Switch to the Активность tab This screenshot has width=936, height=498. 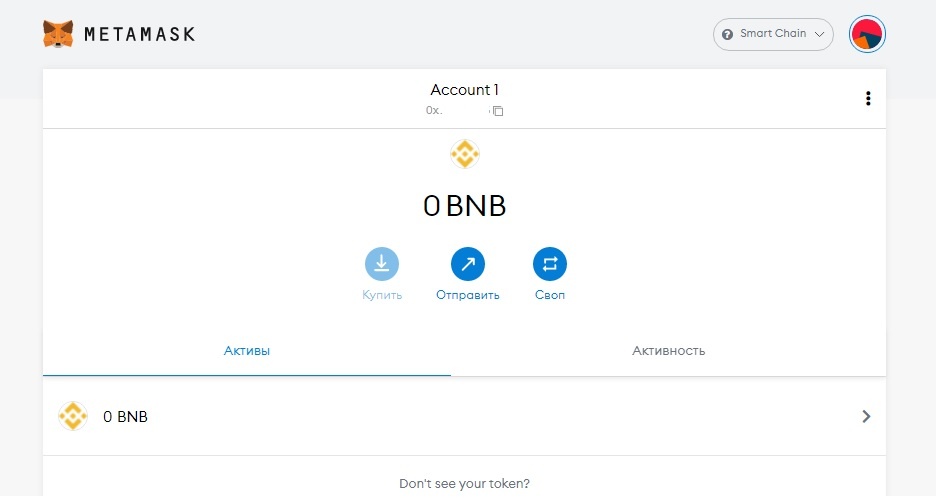[669, 351]
